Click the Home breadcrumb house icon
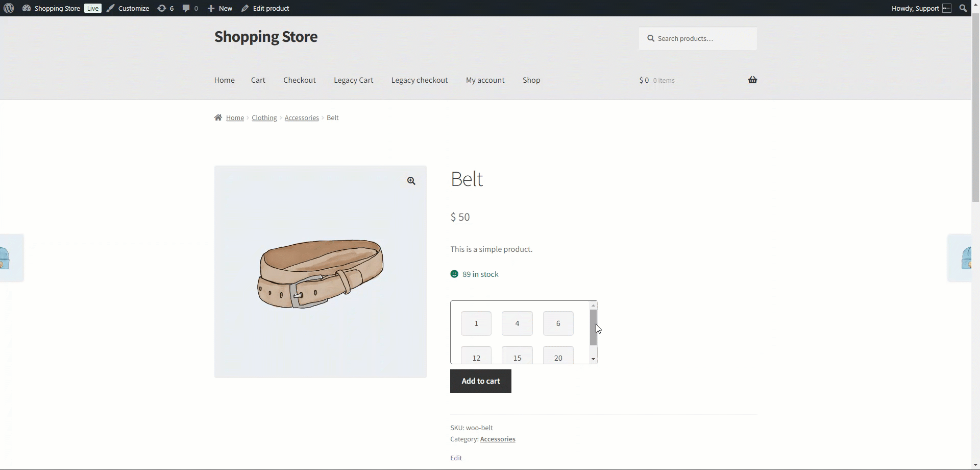 point(218,118)
